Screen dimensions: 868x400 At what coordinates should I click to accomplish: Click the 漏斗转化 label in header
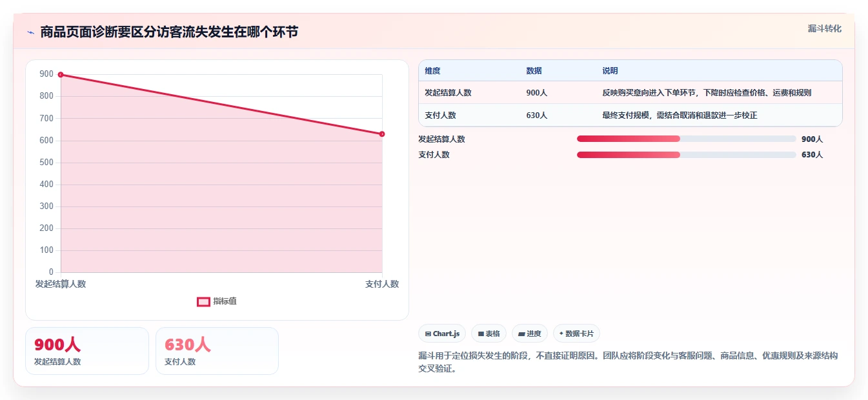click(x=824, y=28)
